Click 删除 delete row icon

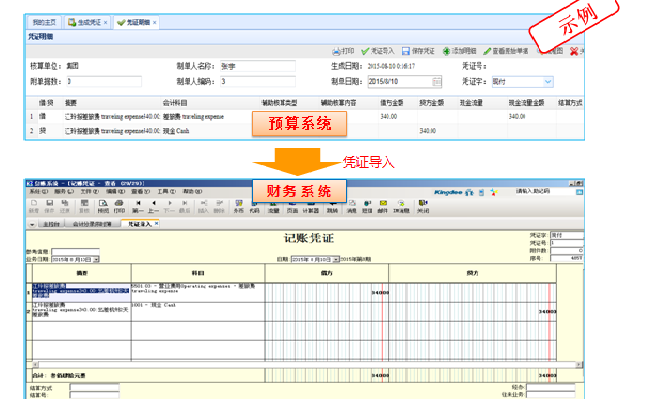219,206
